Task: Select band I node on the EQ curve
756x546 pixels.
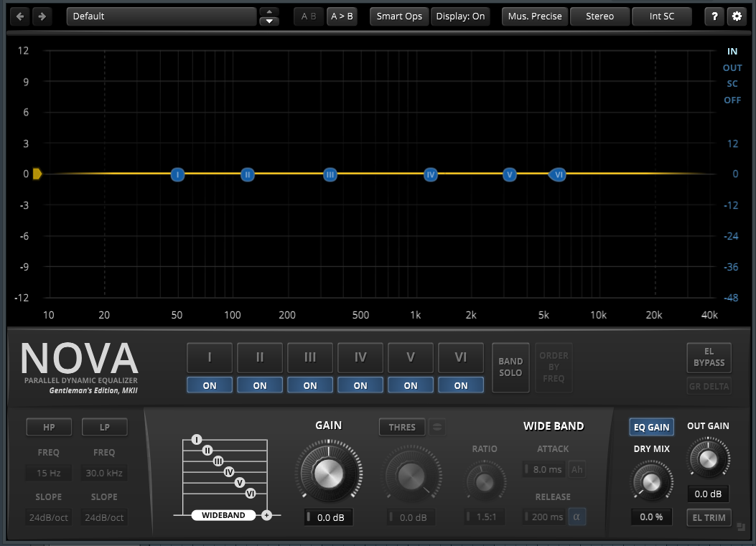Action: click(177, 174)
